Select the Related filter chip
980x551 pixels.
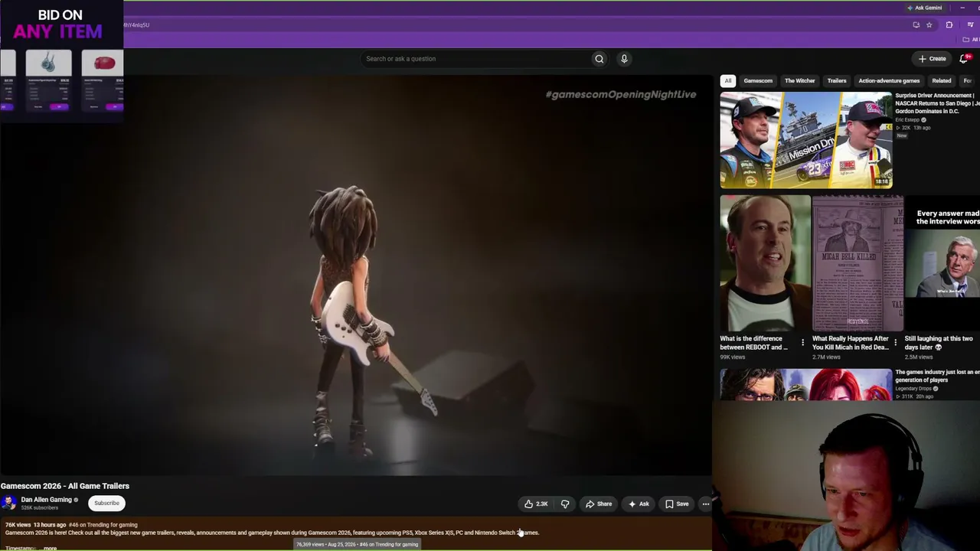point(942,81)
